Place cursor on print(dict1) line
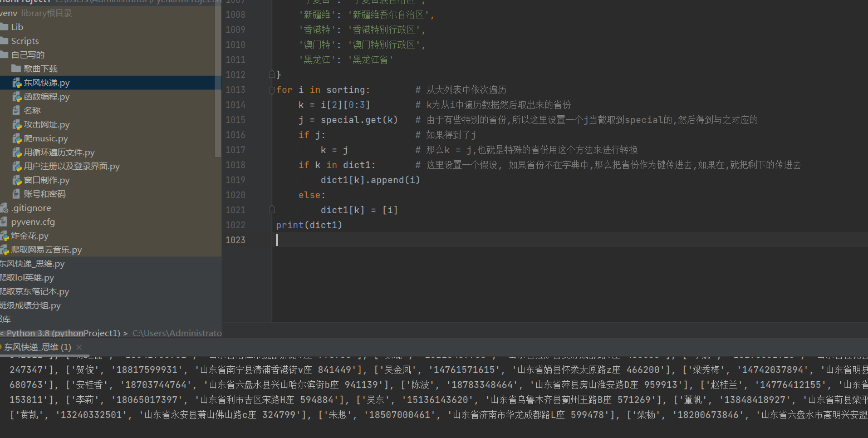This screenshot has height=438, width=868. tap(309, 225)
